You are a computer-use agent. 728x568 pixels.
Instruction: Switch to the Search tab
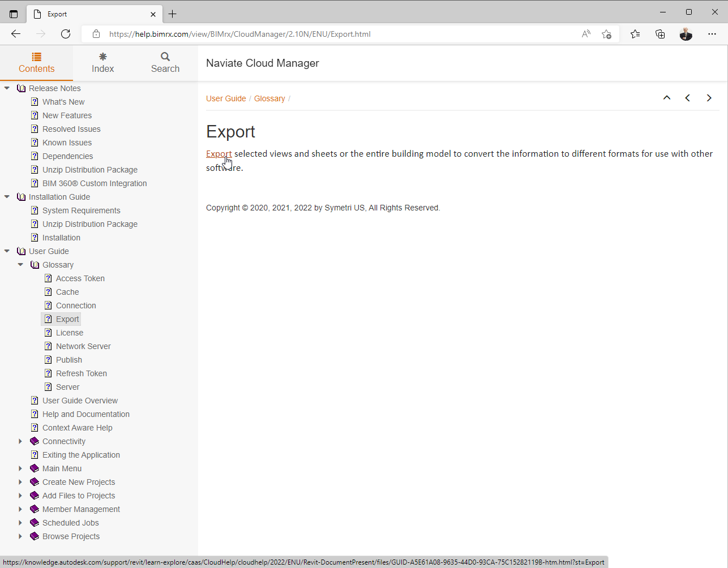coord(165,63)
